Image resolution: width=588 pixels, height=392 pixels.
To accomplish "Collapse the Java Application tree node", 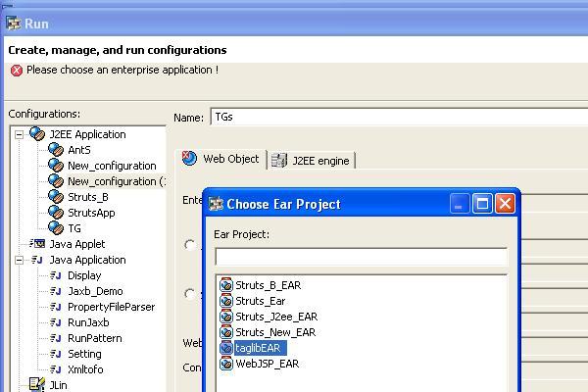I will [x=19, y=260].
